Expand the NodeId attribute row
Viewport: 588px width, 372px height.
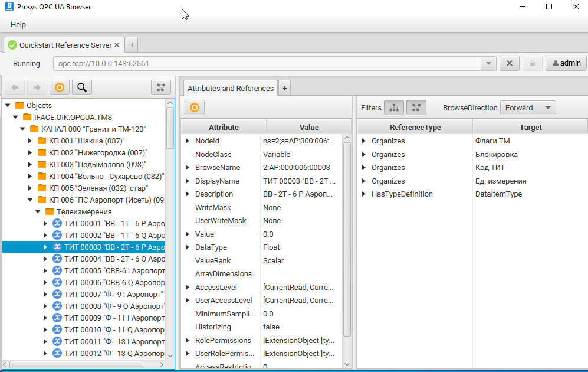point(188,141)
